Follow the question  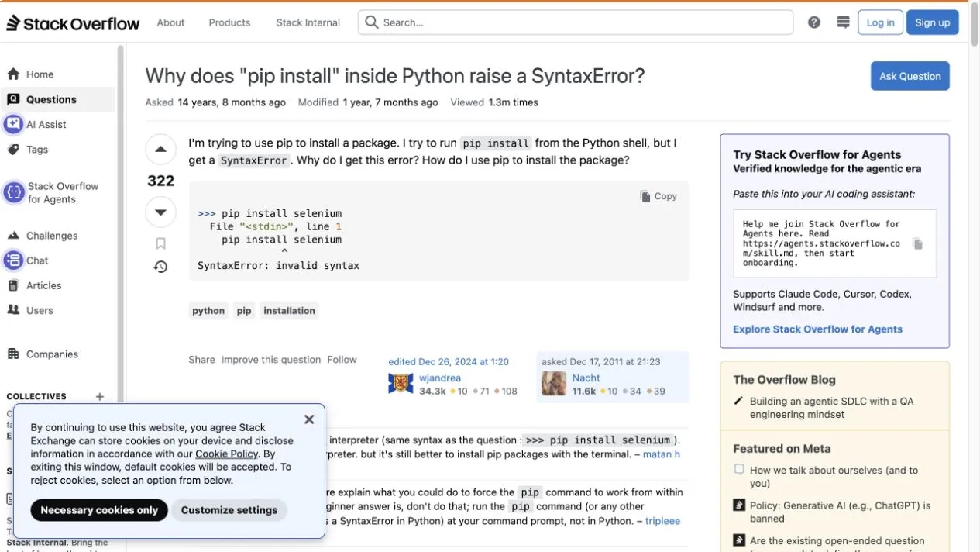click(342, 360)
